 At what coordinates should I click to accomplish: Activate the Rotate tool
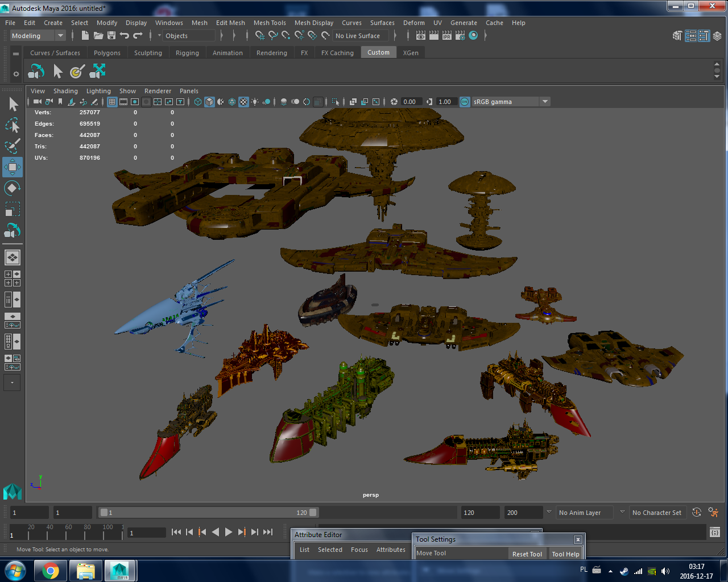pyautogui.click(x=13, y=188)
